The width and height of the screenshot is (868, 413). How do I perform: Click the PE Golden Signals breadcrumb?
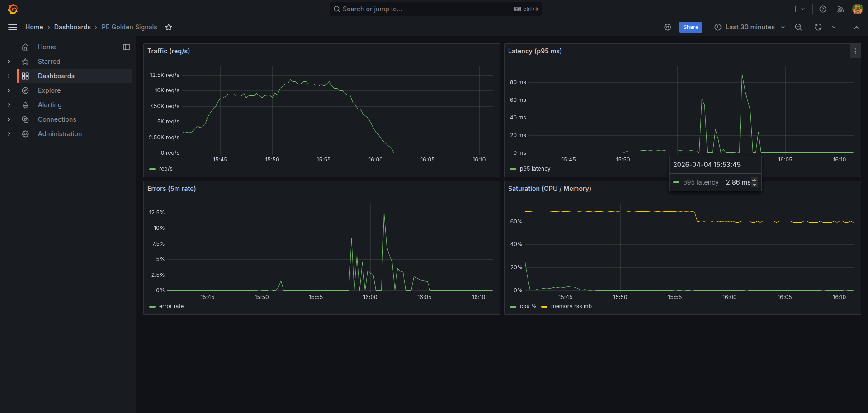[129, 27]
